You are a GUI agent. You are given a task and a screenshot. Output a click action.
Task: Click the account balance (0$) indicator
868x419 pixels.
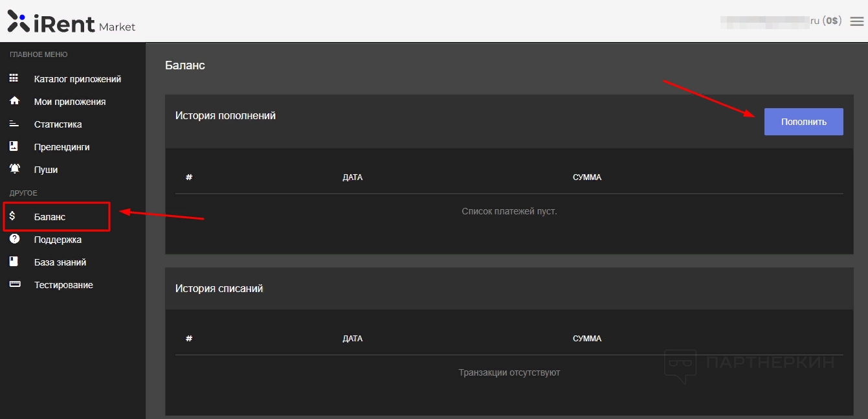(832, 21)
